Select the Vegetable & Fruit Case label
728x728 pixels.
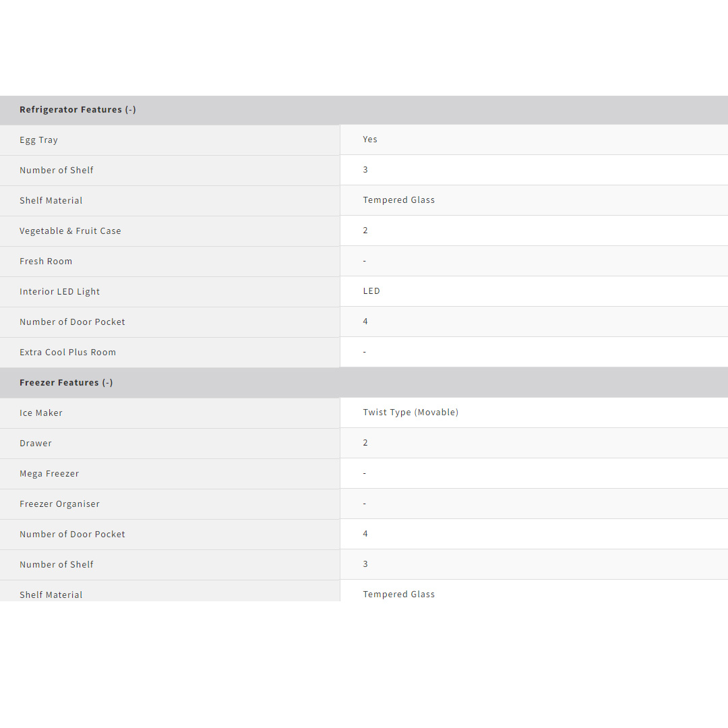click(70, 231)
